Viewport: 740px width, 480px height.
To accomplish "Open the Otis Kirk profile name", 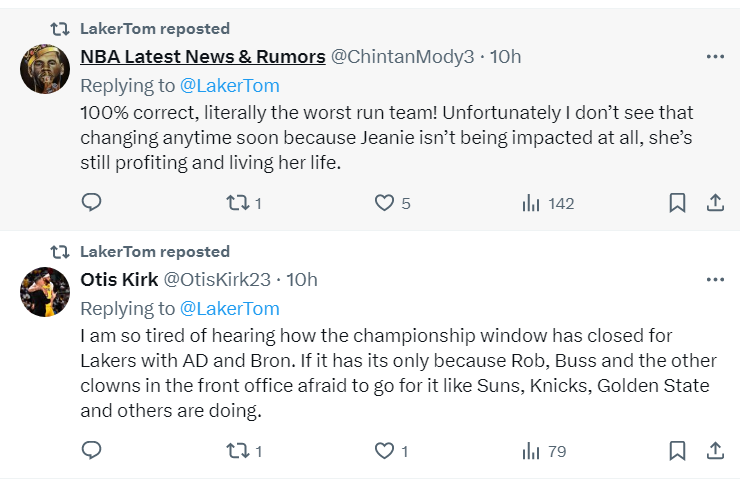I will 118,280.
